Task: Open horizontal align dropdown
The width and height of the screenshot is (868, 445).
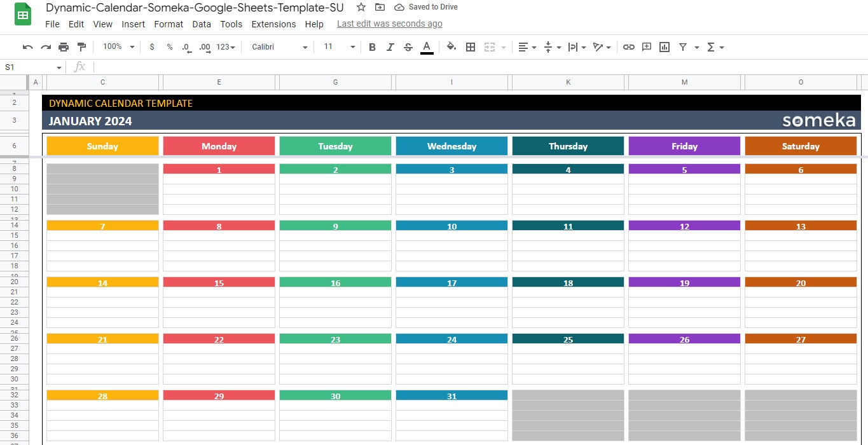Action: coord(527,47)
